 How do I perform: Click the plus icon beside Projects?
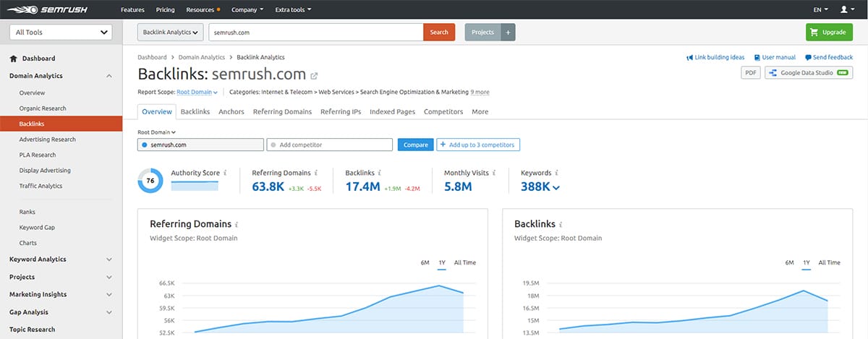point(508,33)
